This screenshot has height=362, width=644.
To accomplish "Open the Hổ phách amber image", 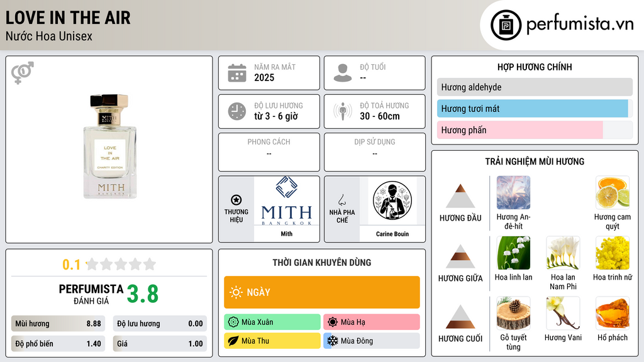I will pyautogui.click(x=613, y=314).
